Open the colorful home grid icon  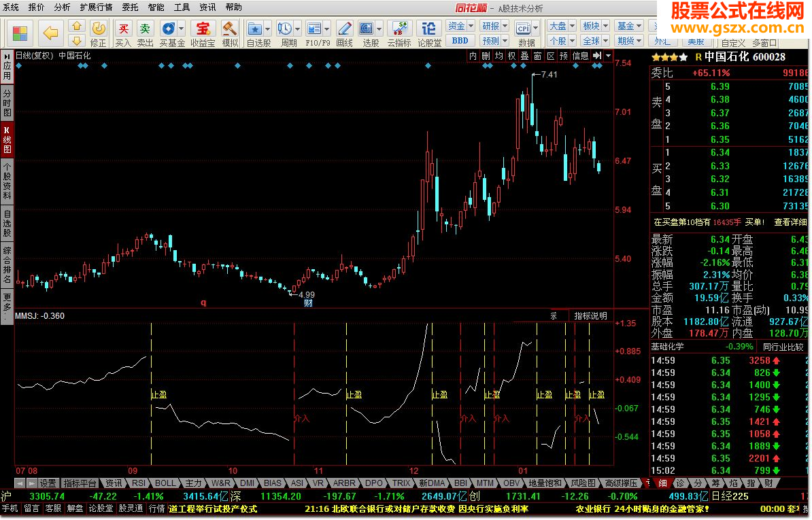coord(20,33)
